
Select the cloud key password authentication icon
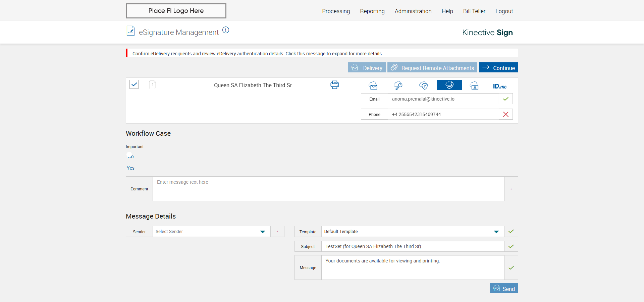click(398, 86)
